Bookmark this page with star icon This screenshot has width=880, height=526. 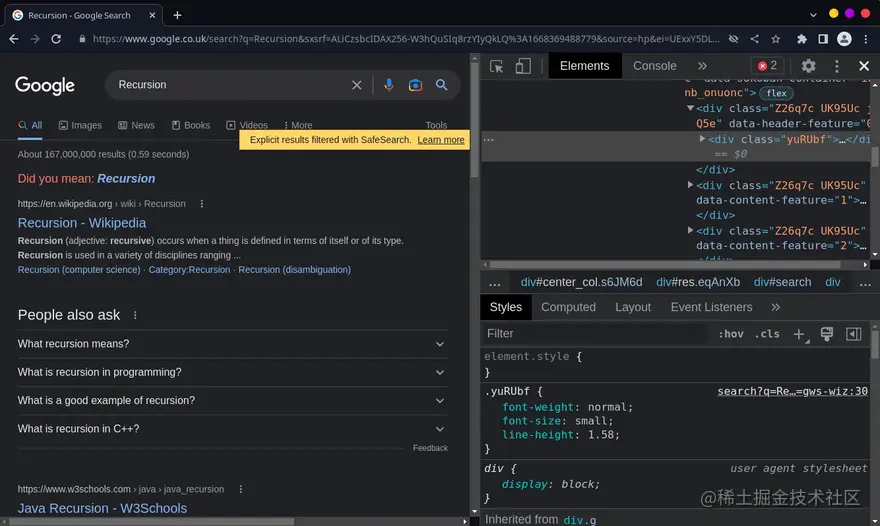776,39
